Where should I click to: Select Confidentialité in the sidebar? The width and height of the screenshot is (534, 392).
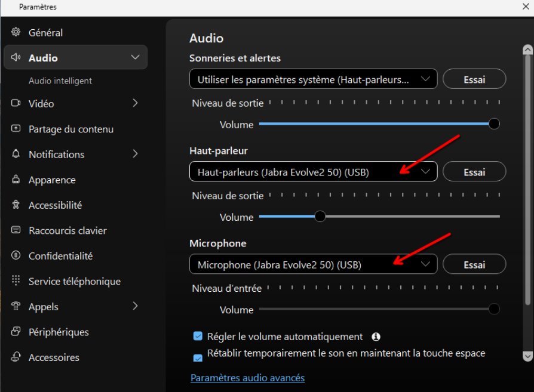pyautogui.click(x=75, y=255)
